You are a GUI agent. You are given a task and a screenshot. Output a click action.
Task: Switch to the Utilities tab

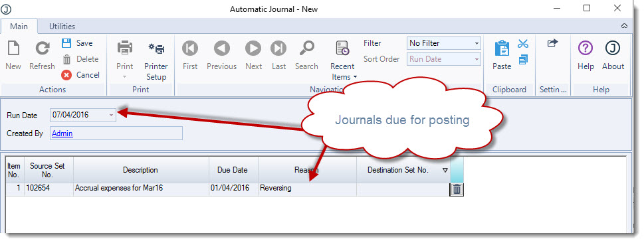(62, 27)
